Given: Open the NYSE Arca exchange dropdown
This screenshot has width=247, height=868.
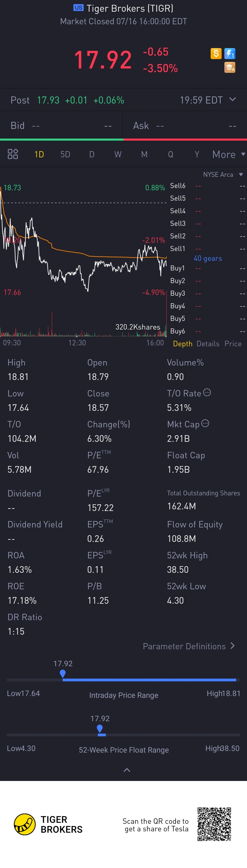Looking at the screenshot, I should coord(223,175).
